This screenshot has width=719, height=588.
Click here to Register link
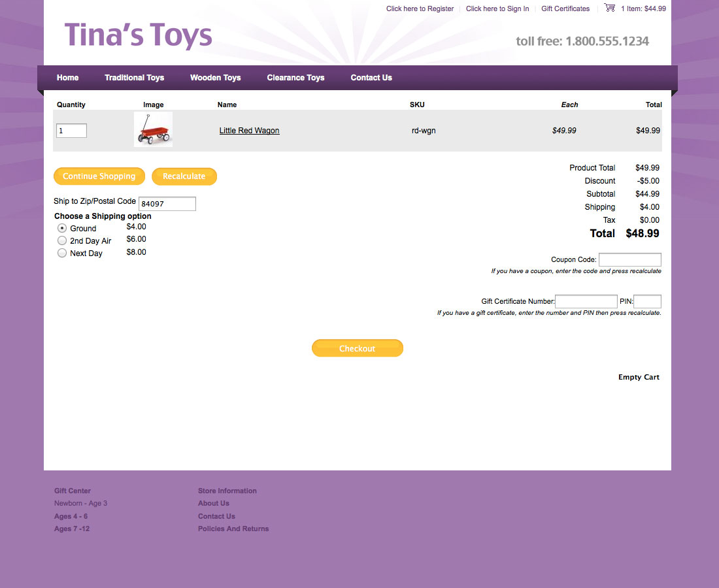(420, 8)
